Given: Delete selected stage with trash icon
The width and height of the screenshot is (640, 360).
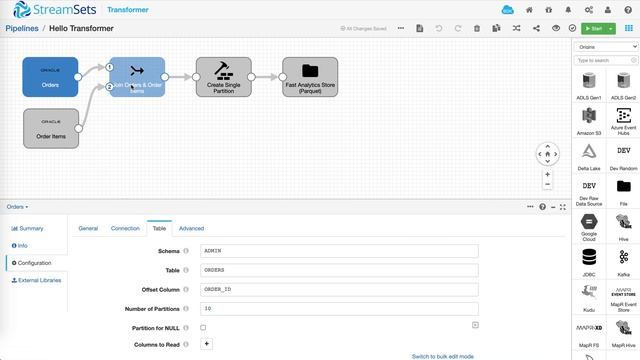Looking at the screenshot, I should 477,28.
